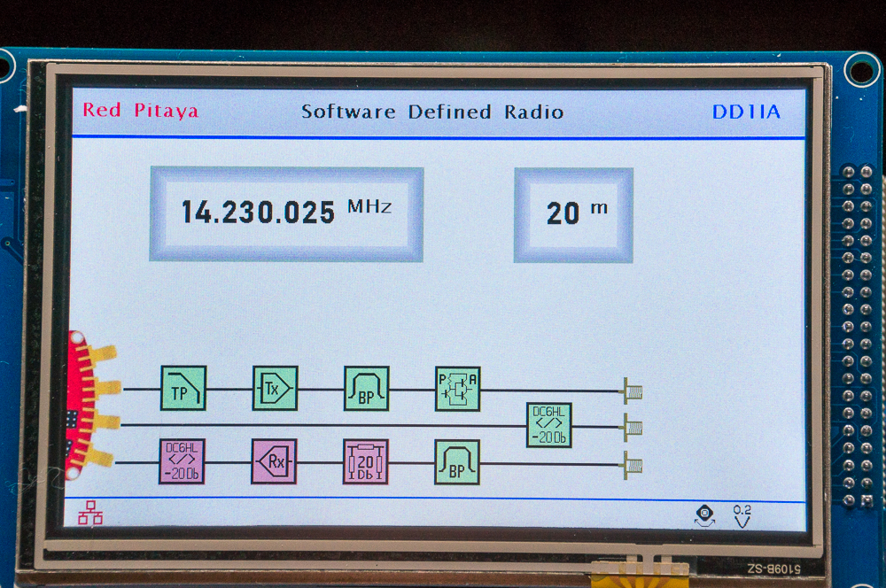Tap the middle antenna connector icon
This screenshot has height=588, width=886.
(633, 428)
